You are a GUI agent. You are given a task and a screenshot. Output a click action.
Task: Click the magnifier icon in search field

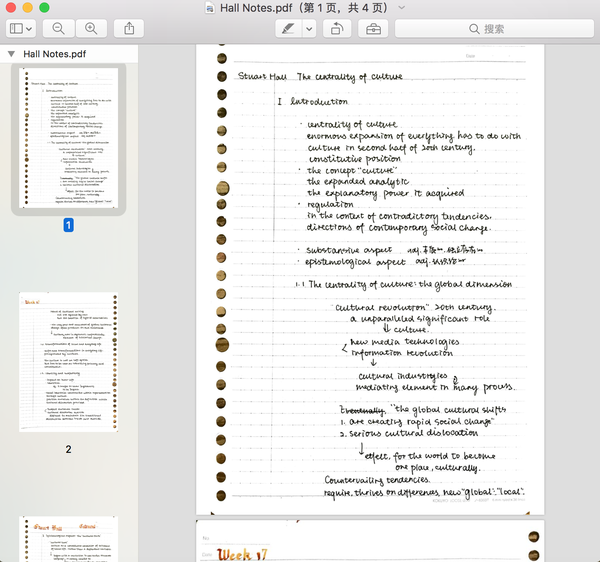[x=474, y=29]
